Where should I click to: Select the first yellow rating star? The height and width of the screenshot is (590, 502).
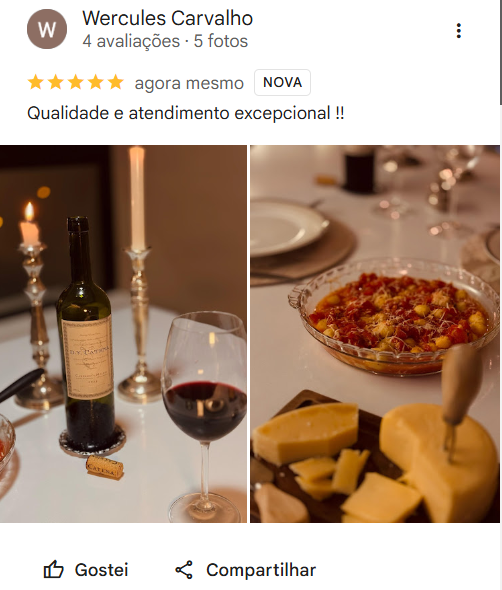[x=36, y=82]
